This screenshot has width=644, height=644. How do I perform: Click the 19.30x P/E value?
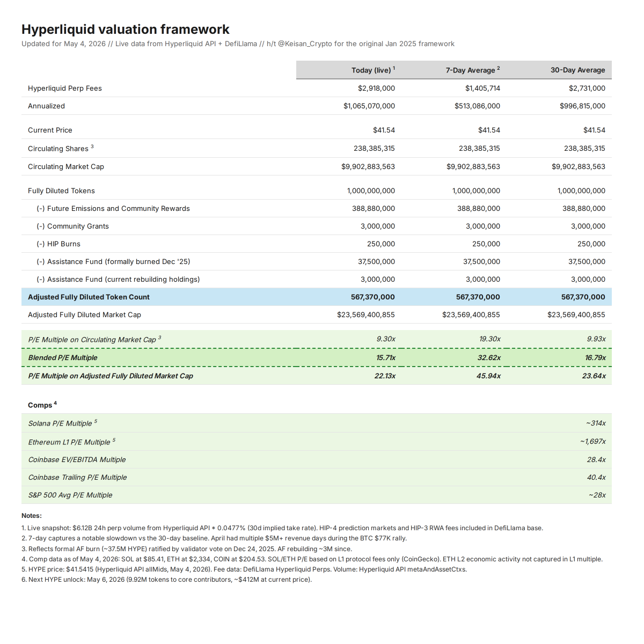[489, 339]
